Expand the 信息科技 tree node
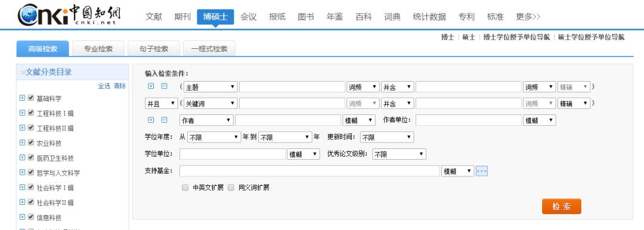This screenshot has width=644, height=230. (x=22, y=217)
